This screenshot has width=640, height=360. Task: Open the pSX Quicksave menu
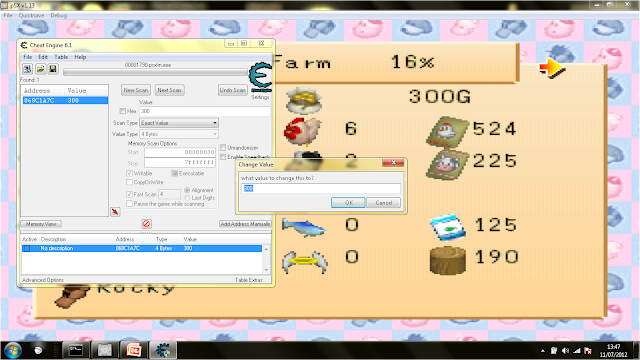click(31, 15)
